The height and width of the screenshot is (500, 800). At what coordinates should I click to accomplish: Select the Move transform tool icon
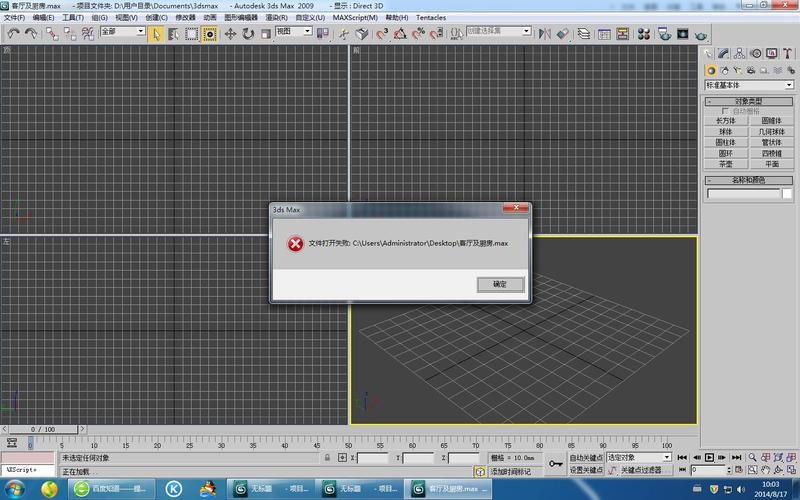(x=230, y=33)
